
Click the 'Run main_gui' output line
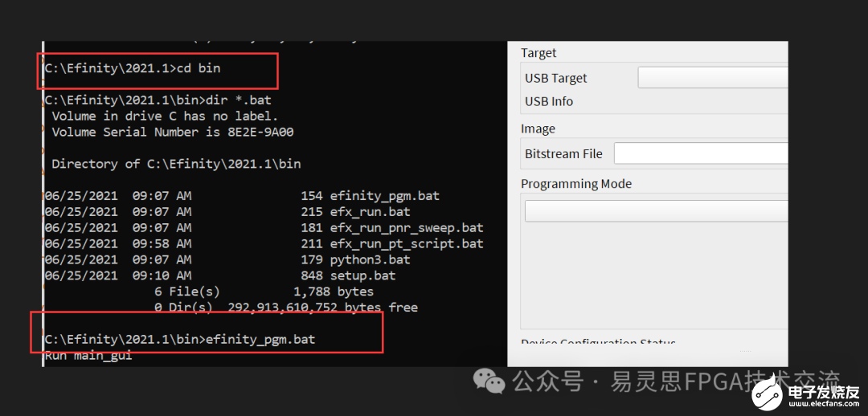[88, 355]
